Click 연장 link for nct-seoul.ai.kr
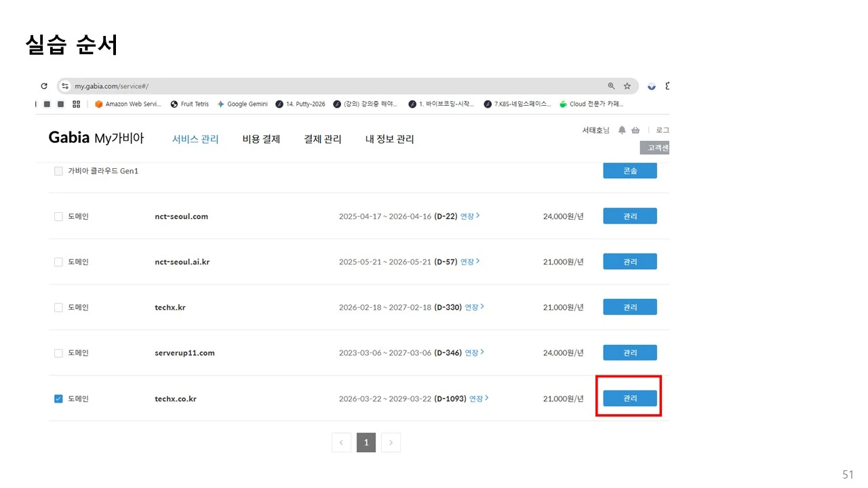Image resolution: width=868 pixels, height=488 pixels. pyautogui.click(x=470, y=262)
